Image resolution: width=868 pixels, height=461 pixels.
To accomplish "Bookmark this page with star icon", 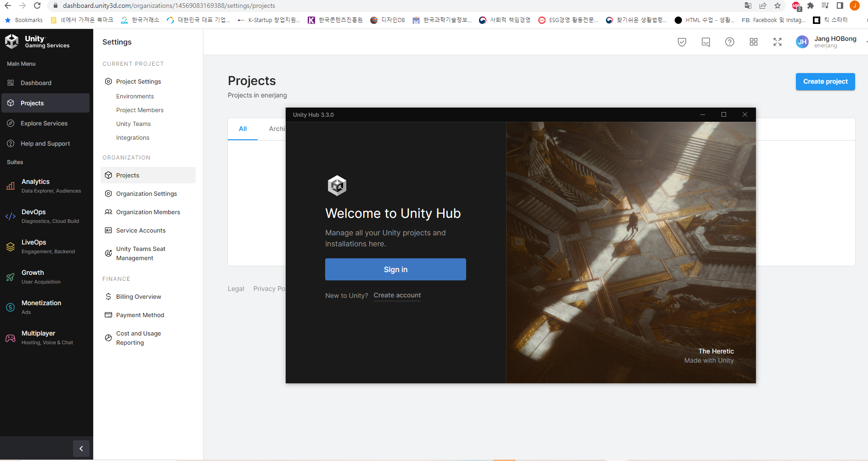I will (x=778, y=6).
